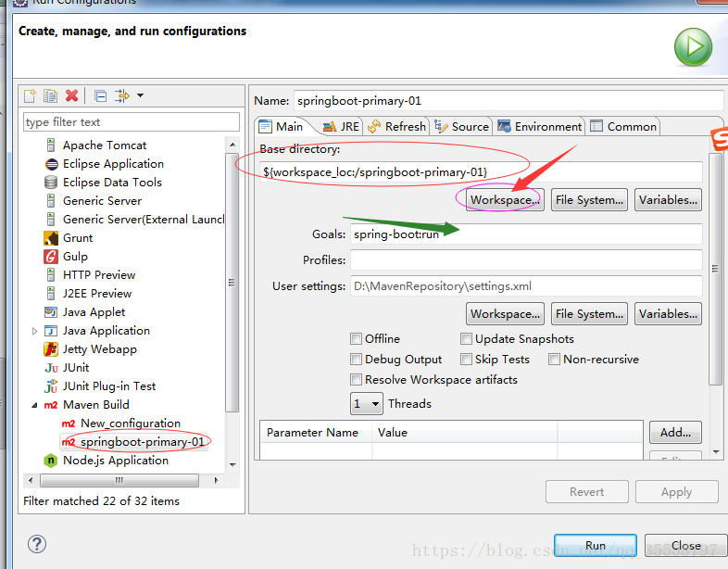Select New_configuration under Maven Build
This screenshot has height=569, width=728.
(x=131, y=424)
